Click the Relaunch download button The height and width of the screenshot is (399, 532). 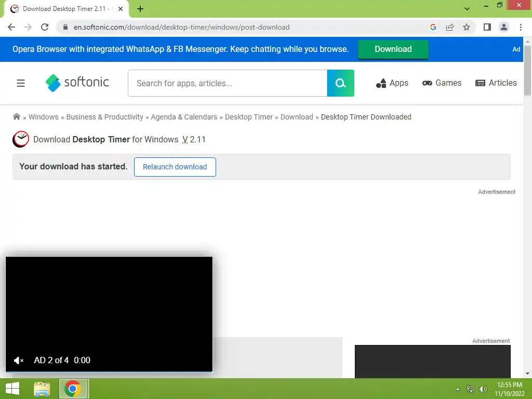pyautogui.click(x=175, y=167)
